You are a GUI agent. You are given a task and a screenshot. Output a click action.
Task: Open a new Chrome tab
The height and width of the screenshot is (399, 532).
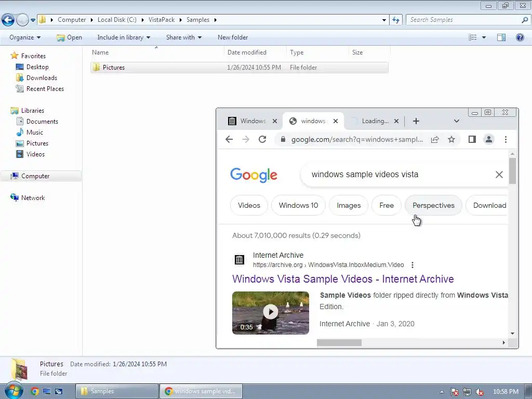(x=416, y=121)
